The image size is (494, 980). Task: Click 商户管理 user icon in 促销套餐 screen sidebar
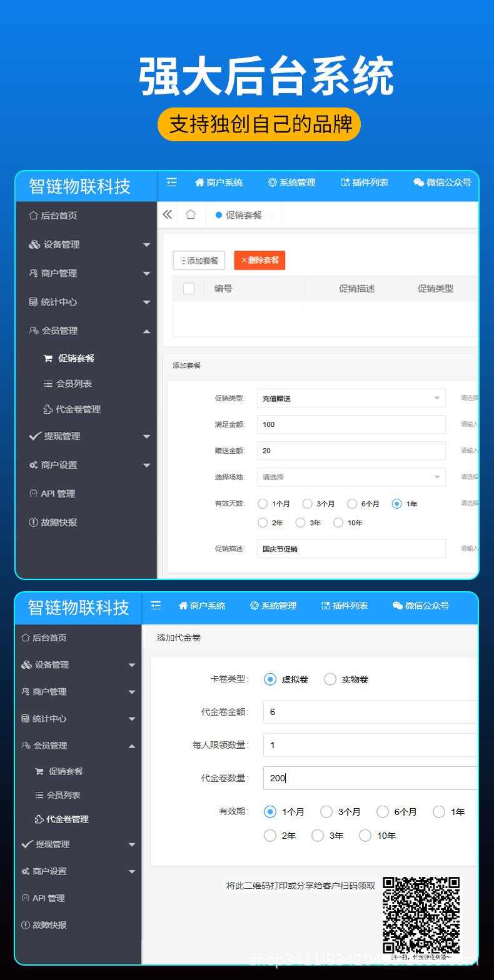[33, 273]
